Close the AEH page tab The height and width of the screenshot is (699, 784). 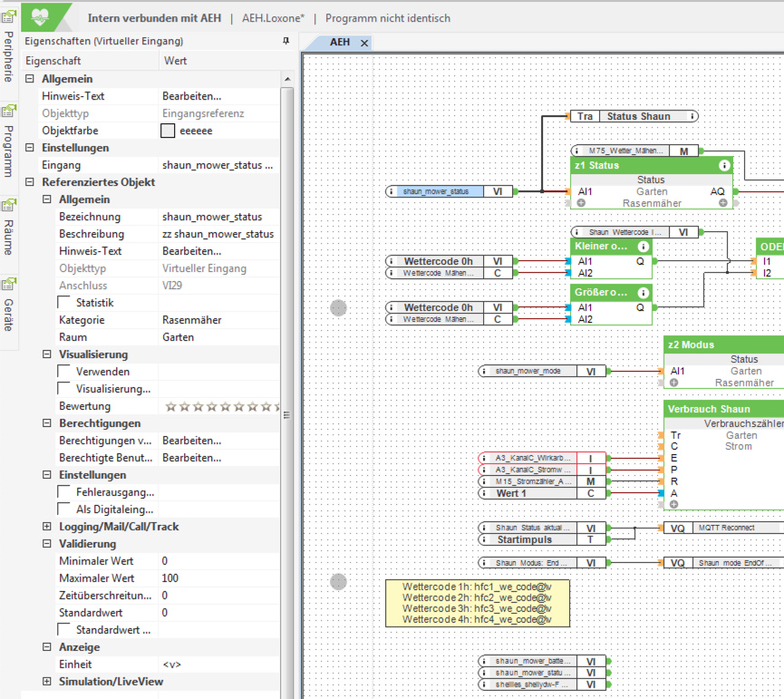click(364, 43)
